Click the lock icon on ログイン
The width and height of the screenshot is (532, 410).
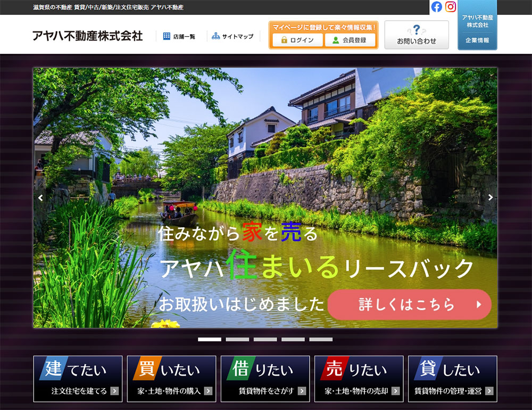pyautogui.click(x=284, y=40)
